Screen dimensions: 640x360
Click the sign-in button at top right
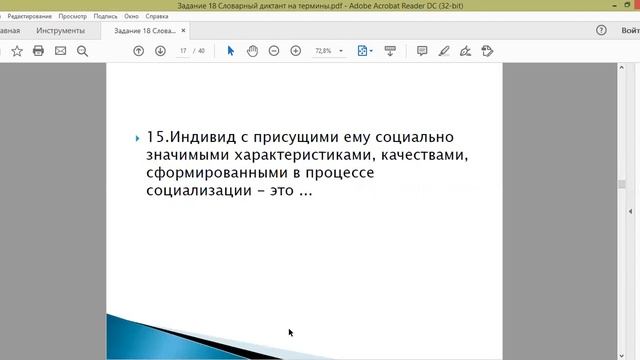(x=630, y=31)
